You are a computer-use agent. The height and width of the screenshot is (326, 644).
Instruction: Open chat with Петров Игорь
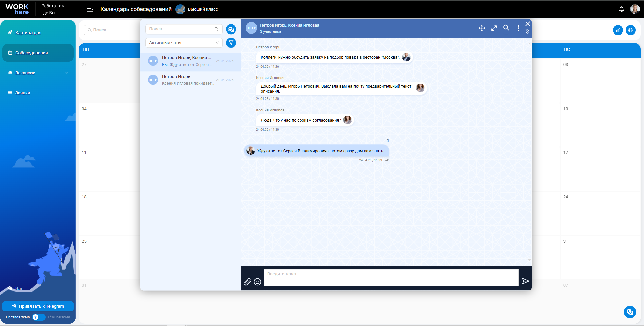click(191, 80)
